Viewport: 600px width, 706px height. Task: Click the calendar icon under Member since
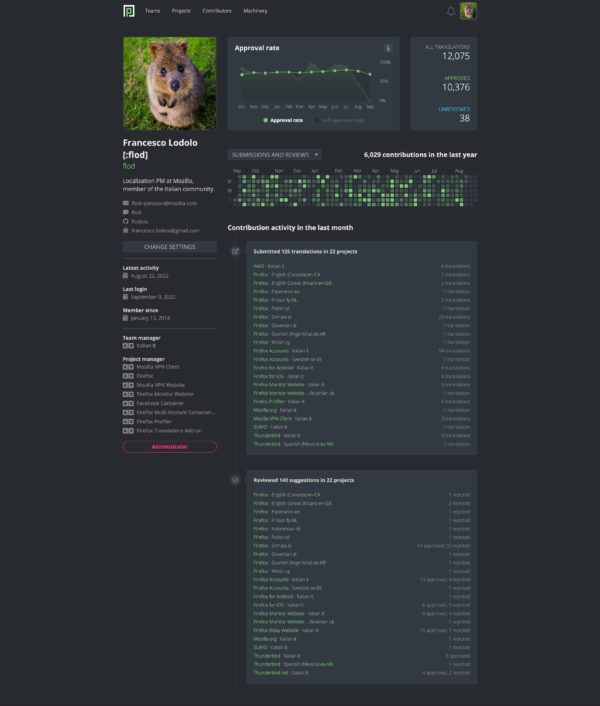(x=125, y=318)
